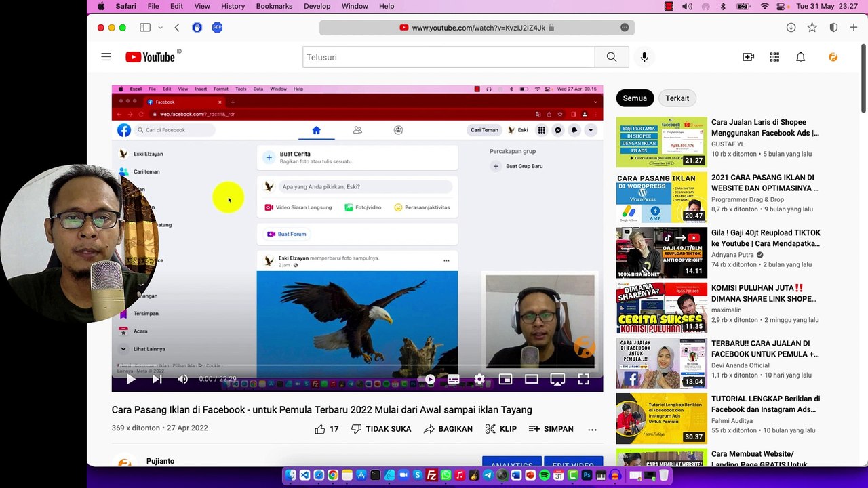Click the page vertical scrollbar

pos(864,78)
